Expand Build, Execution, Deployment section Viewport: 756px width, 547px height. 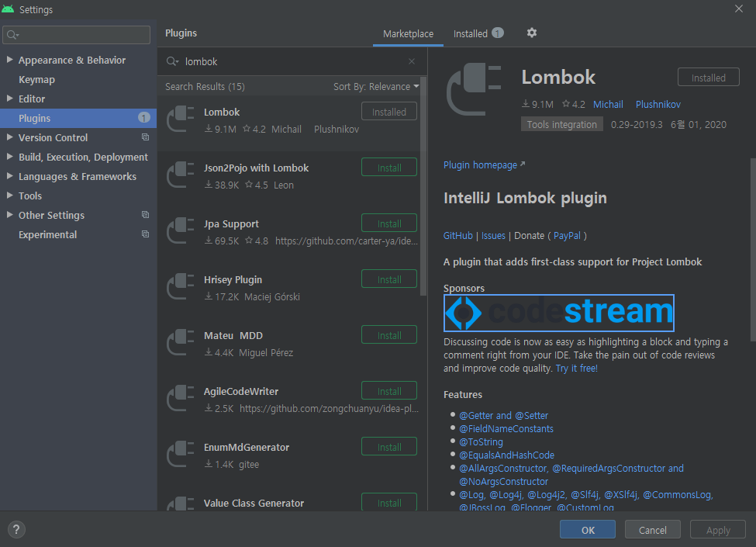[x=9, y=156]
